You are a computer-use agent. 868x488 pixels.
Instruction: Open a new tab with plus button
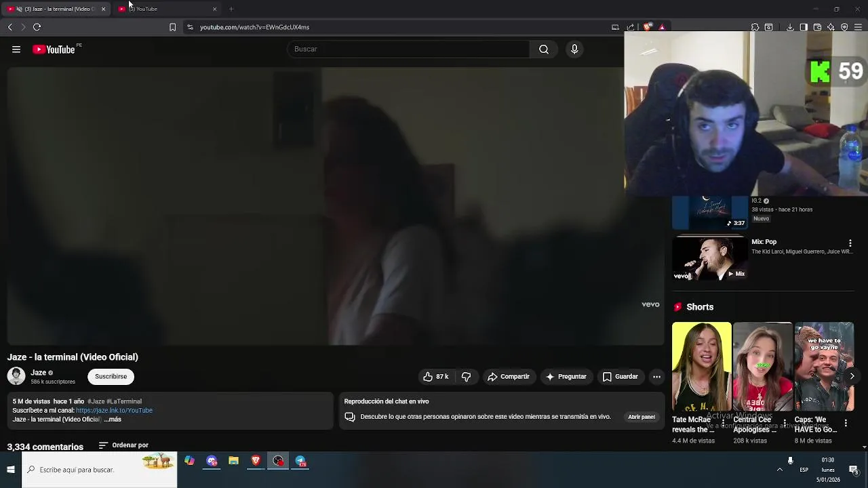[231, 9]
